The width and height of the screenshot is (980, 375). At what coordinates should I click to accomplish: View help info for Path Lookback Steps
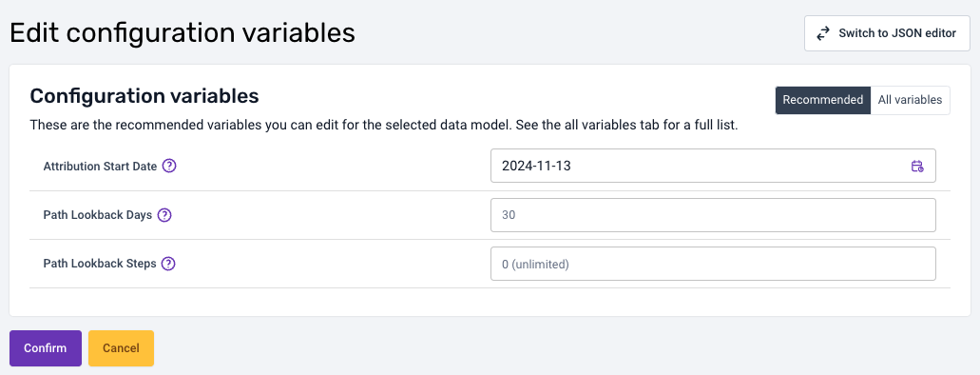[168, 264]
